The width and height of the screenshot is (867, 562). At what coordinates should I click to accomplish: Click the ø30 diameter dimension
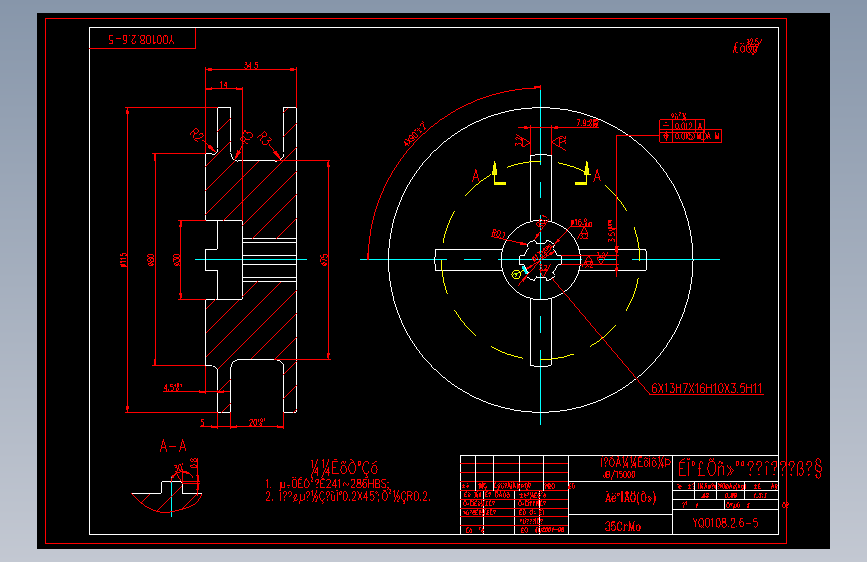pos(177,259)
